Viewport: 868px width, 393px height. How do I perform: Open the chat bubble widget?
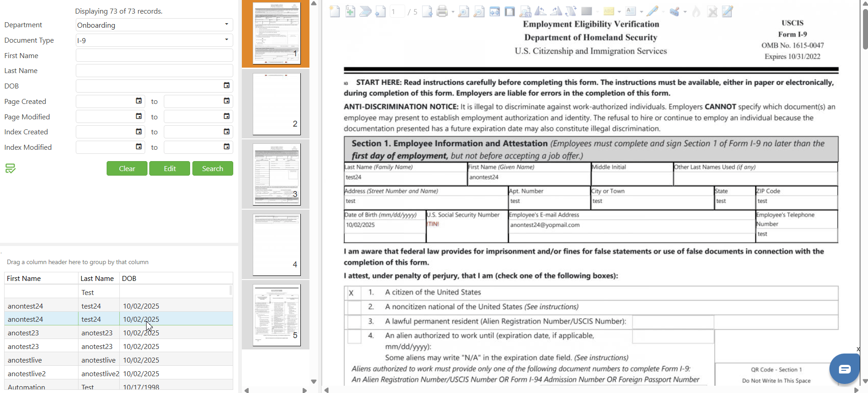click(x=844, y=368)
